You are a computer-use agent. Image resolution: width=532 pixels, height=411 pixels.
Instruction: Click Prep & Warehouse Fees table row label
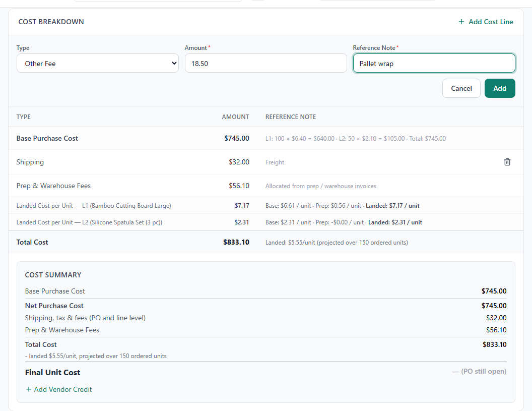[53, 186]
